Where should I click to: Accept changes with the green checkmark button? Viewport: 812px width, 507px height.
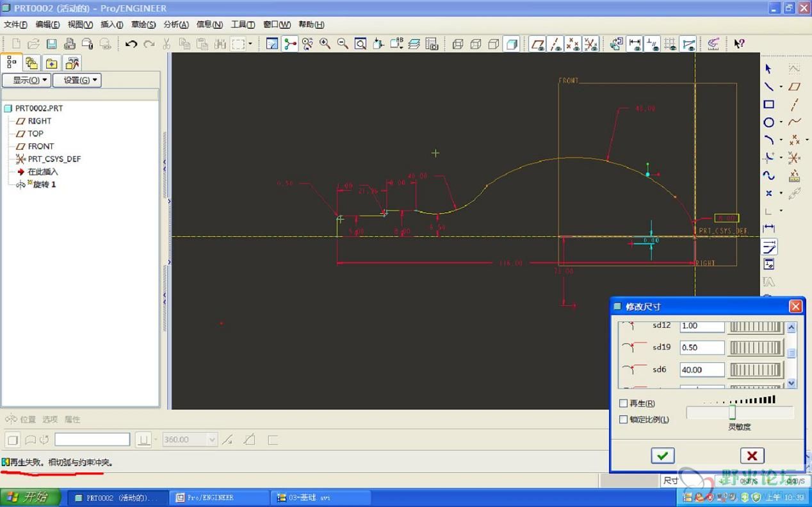click(663, 455)
